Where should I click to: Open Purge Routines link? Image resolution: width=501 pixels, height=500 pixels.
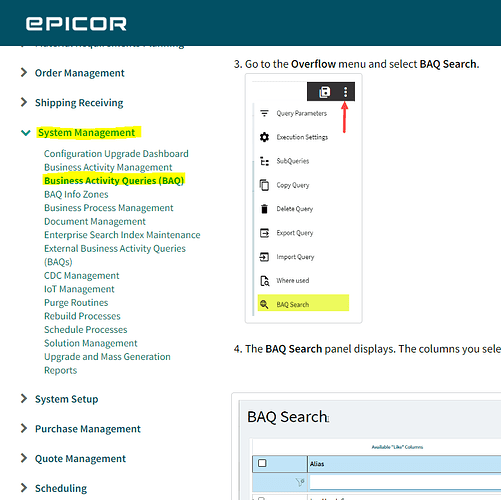(x=76, y=303)
